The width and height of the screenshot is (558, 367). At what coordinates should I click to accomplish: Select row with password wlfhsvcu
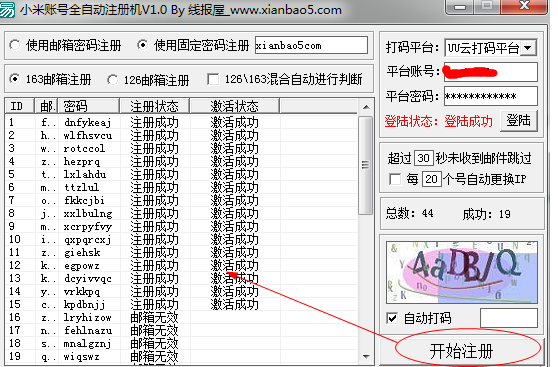click(181, 136)
